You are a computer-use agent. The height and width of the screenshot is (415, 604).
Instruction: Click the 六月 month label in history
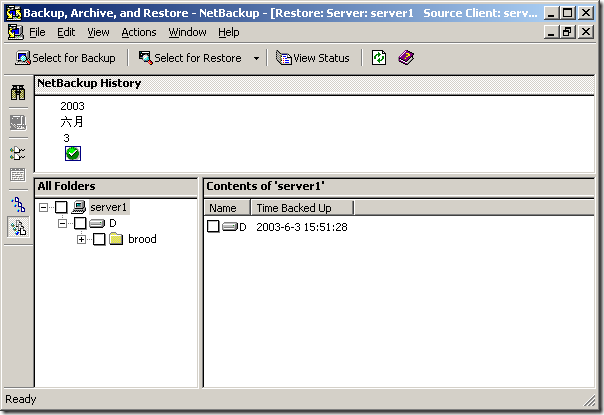tap(72, 122)
